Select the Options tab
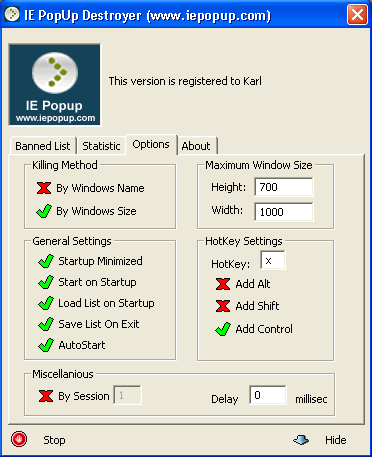372x457 pixels. (151, 144)
